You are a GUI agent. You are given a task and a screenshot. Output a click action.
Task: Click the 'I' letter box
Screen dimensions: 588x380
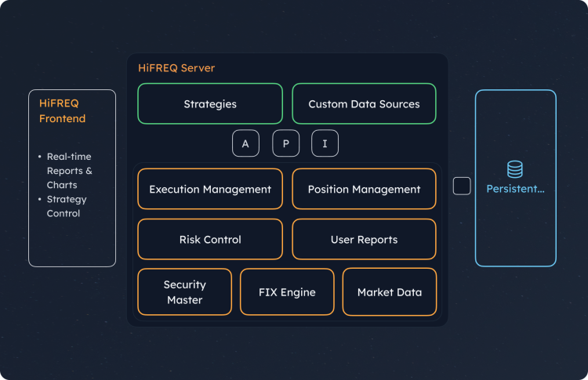325,143
